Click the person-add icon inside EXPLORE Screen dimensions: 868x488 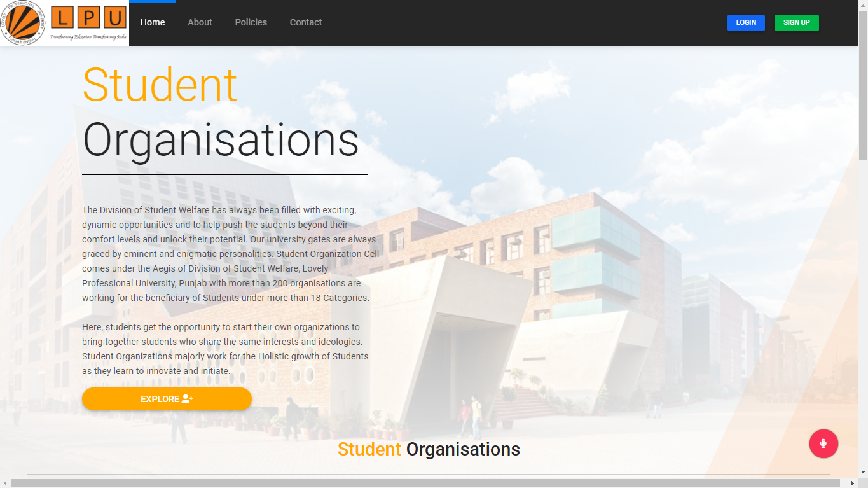pos(186,398)
